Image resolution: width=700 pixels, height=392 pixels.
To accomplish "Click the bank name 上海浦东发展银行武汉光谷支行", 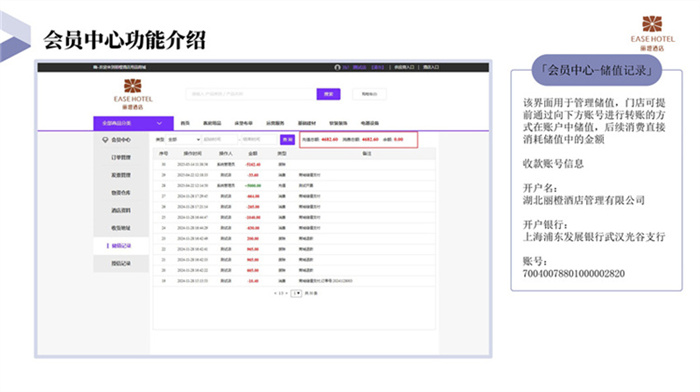I will click(x=594, y=237).
